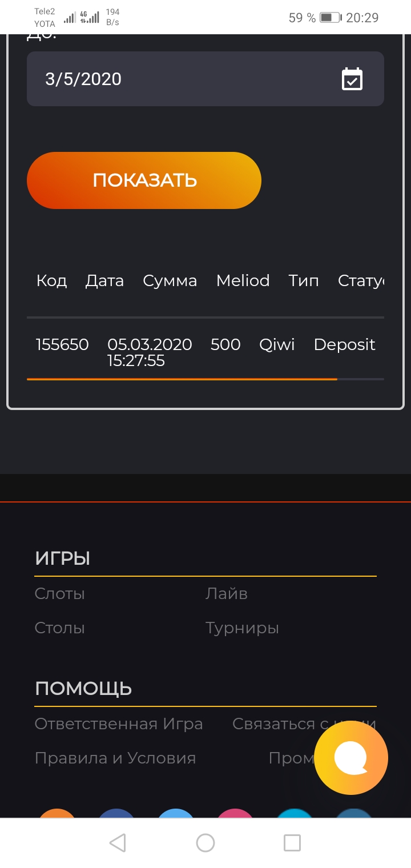The image size is (411, 868).
Task: Select transaction row 155650
Action: point(62,345)
